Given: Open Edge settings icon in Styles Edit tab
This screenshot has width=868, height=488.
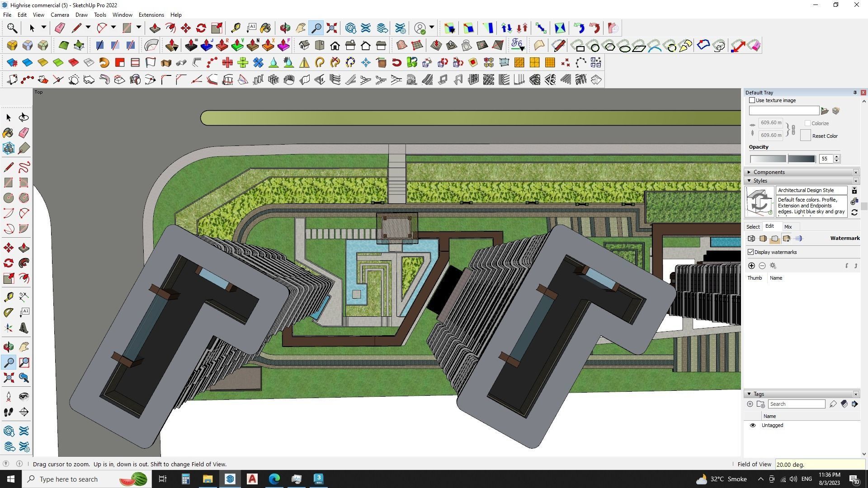Looking at the screenshot, I should pos(751,239).
